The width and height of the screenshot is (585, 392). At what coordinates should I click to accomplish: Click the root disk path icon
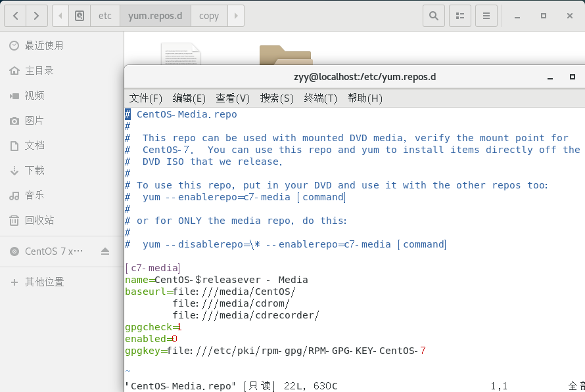[80, 16]
